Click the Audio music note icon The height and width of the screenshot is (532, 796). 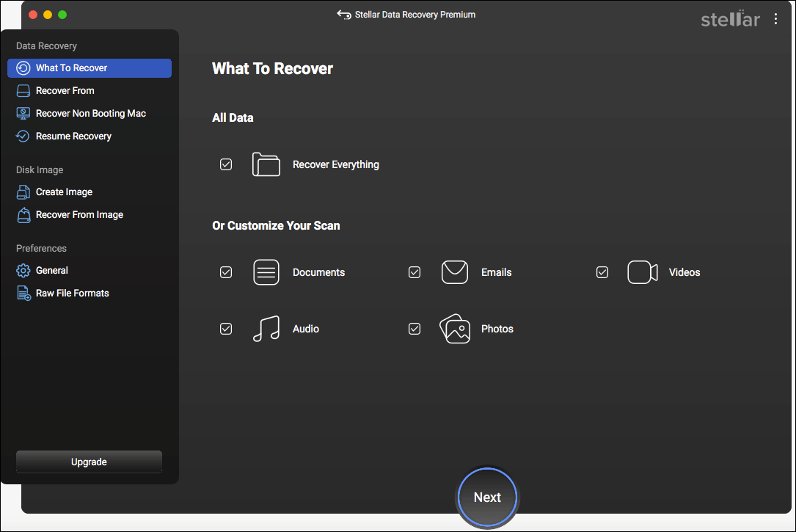[266, 329]
